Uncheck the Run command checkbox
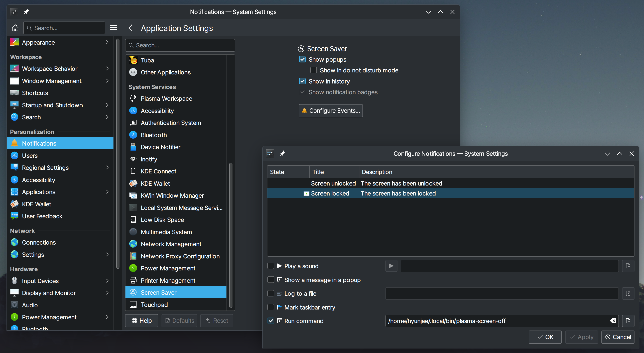 coord(271,321)
